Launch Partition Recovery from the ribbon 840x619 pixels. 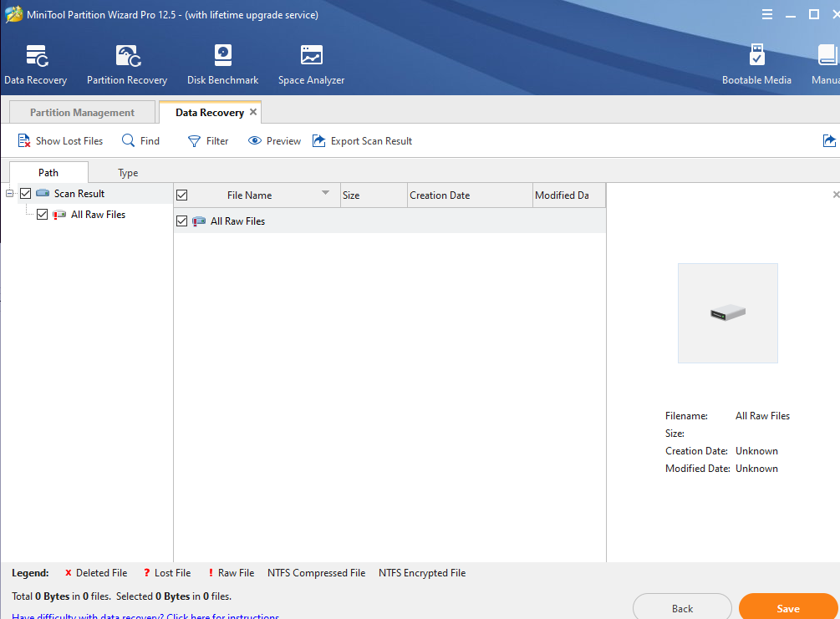(127, 65)
